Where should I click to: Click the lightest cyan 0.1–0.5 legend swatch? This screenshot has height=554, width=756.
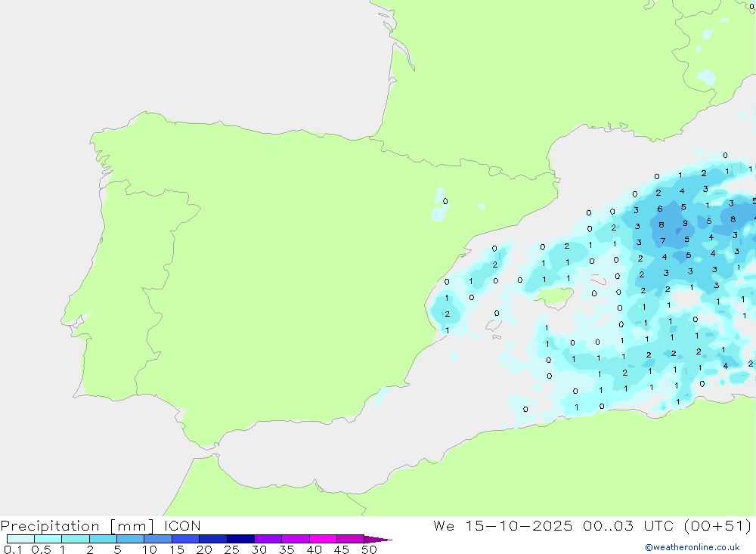click(20, 539)
